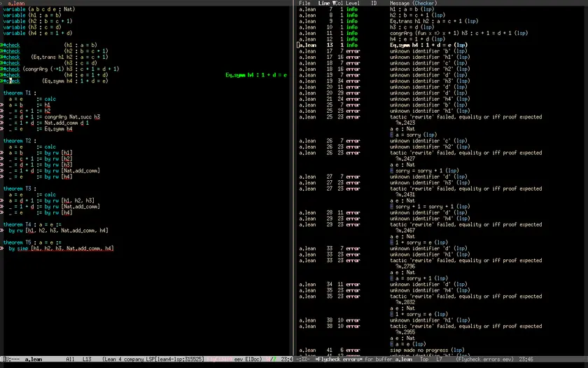Open line 21 error "unknown identifier 'h4'"
This screenshot has width=588, height=368.
430,99
